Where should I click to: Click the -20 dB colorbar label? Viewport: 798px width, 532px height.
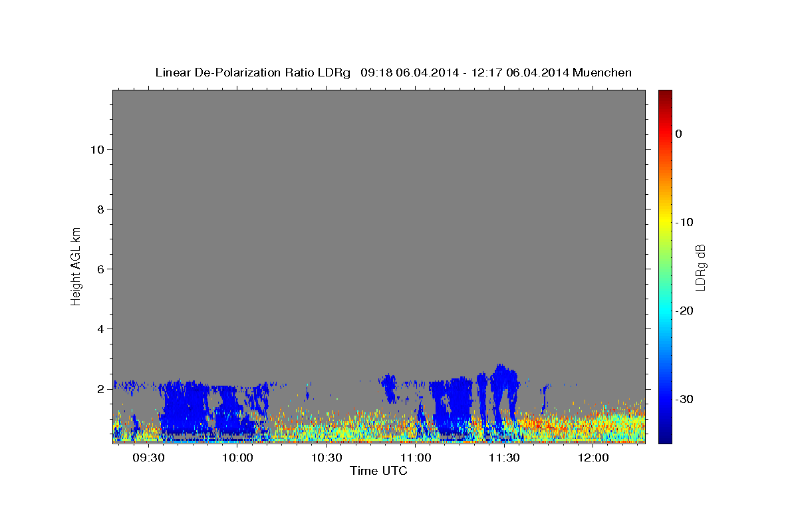[x=684, y=311]
